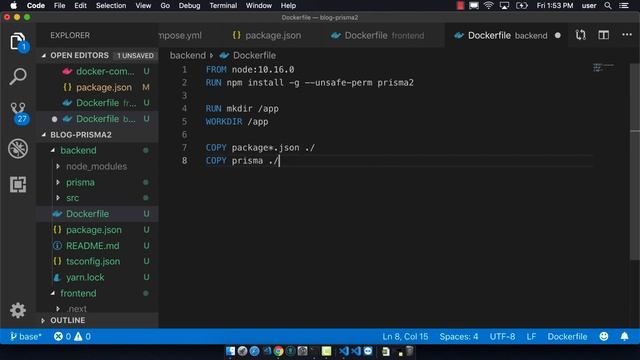Open the Terminal menu
This screenshot has width=640, height=360.
point(223,6)
